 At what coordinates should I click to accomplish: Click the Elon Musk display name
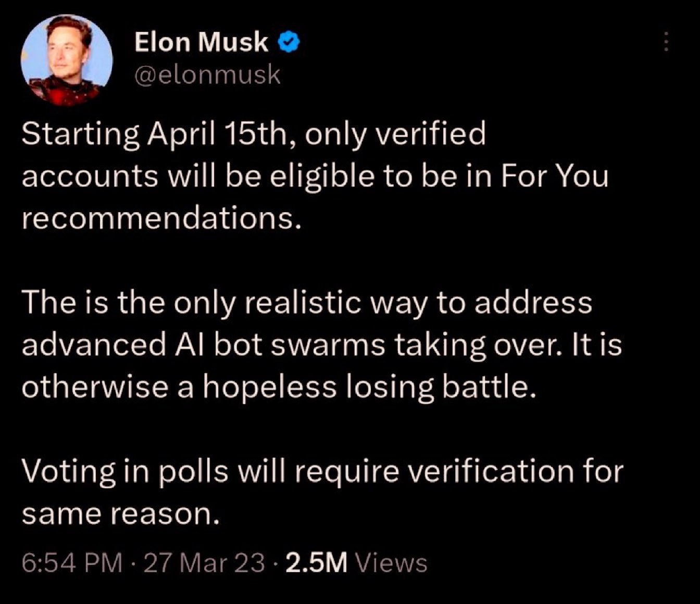(x=202, y=42)
